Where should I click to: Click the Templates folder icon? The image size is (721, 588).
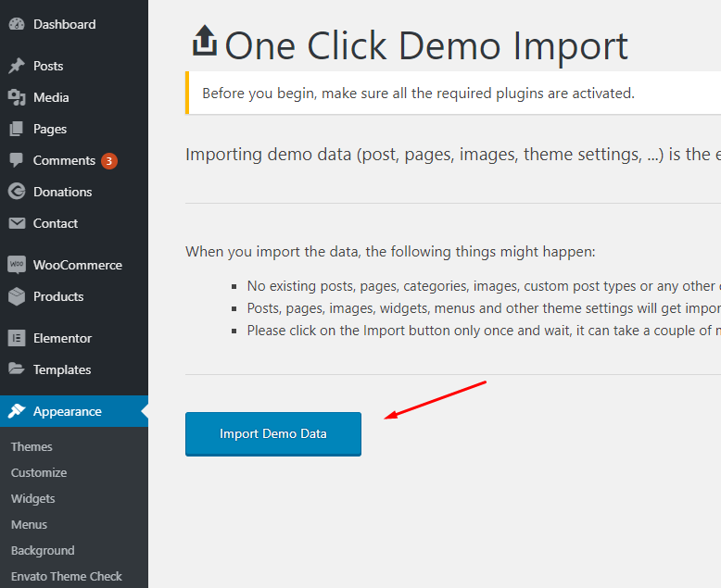coord(17,369)
